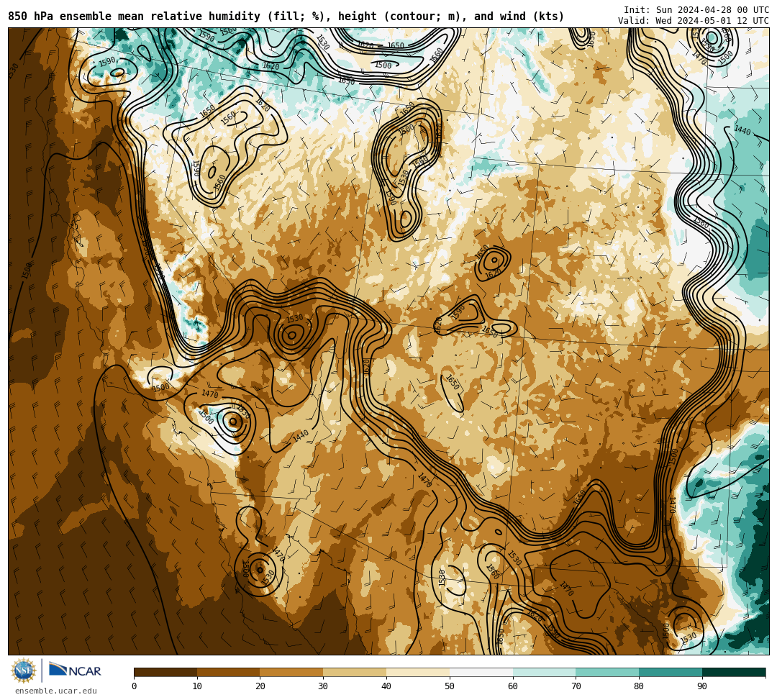
Task: Pick the 80–90 dark teal colorbar segment
Action: click(671, 672)
